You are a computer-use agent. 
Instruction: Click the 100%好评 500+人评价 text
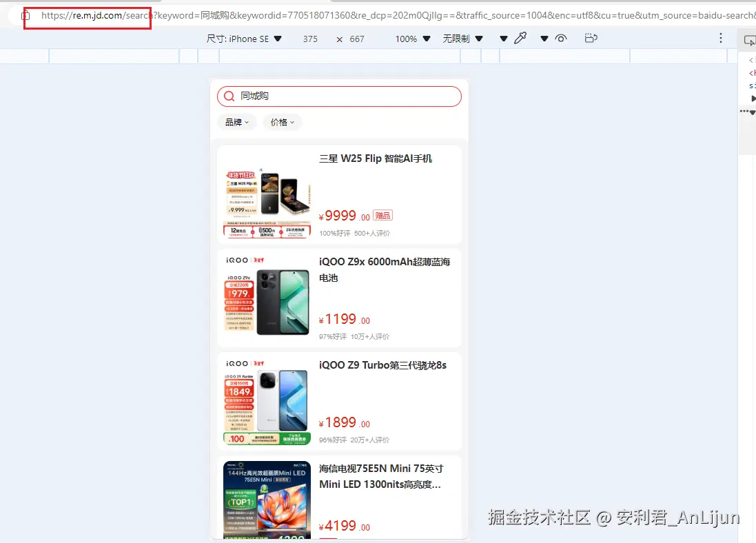(354, 234)
